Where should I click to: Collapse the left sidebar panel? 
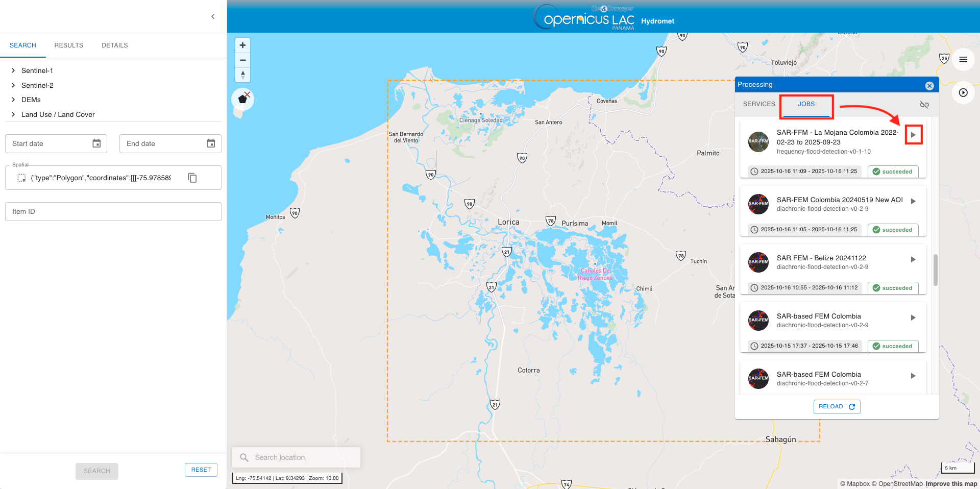coord(213,17)
